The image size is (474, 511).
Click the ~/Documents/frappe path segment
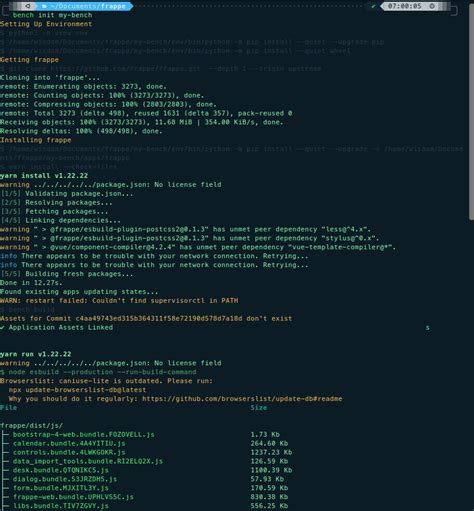88,6
